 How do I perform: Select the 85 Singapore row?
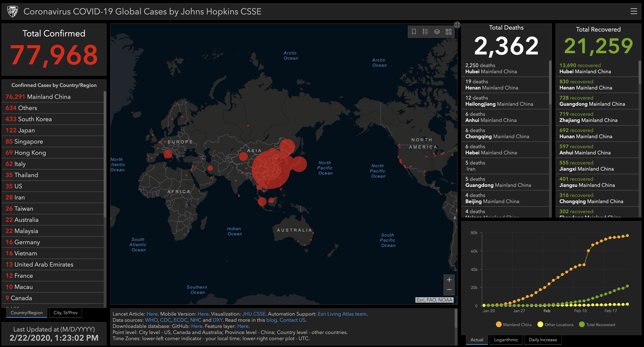(x=53, y=142)
